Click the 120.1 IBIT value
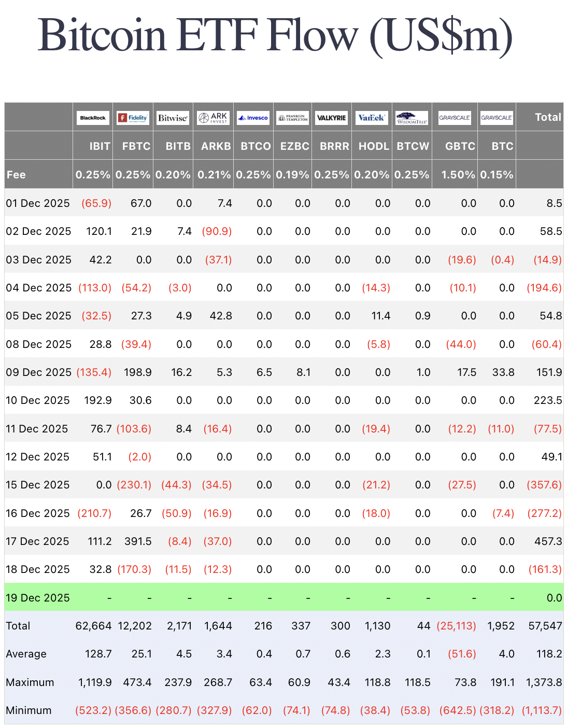The width and height of the screenshot is (567, 728). tap(99, 231)
